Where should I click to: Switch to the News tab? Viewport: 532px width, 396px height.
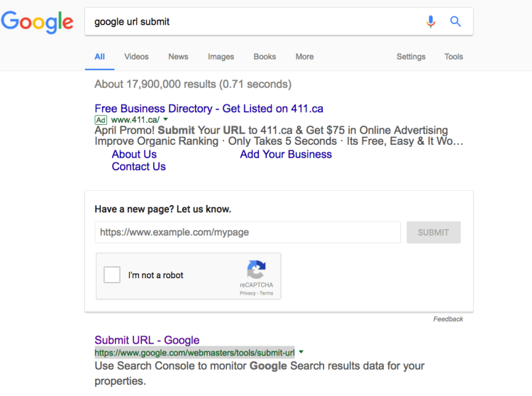178,57
